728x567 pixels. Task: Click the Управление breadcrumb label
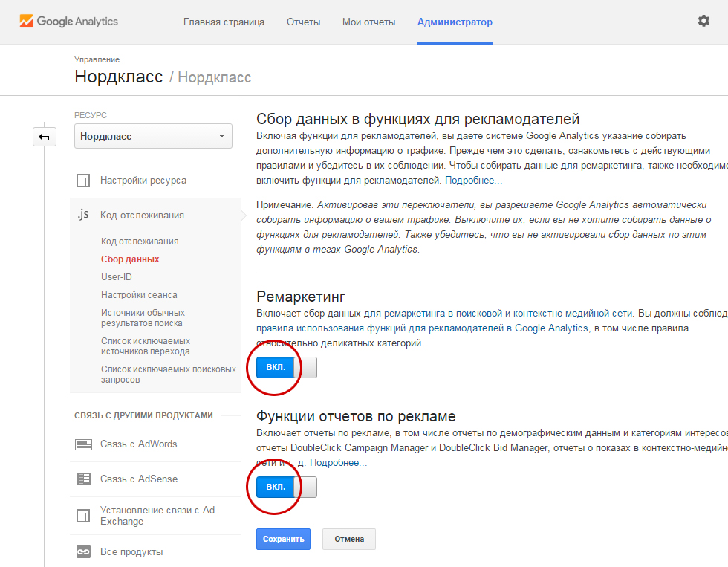coord(97,59)
